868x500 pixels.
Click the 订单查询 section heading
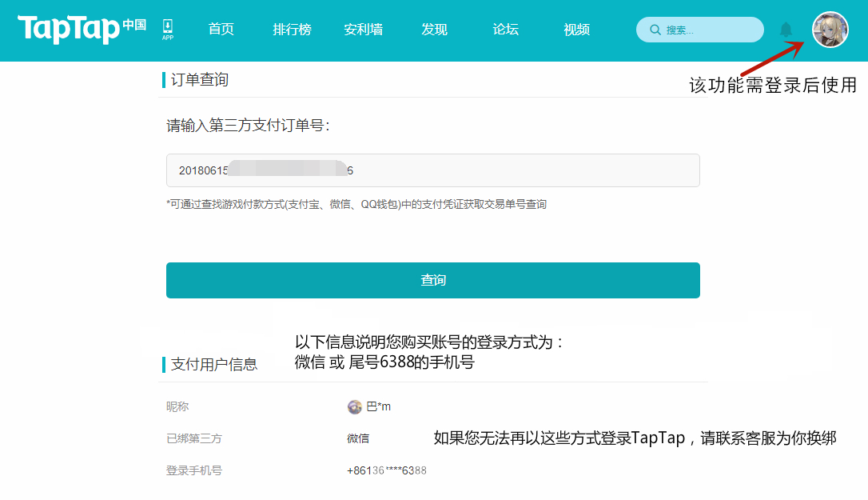199,80
